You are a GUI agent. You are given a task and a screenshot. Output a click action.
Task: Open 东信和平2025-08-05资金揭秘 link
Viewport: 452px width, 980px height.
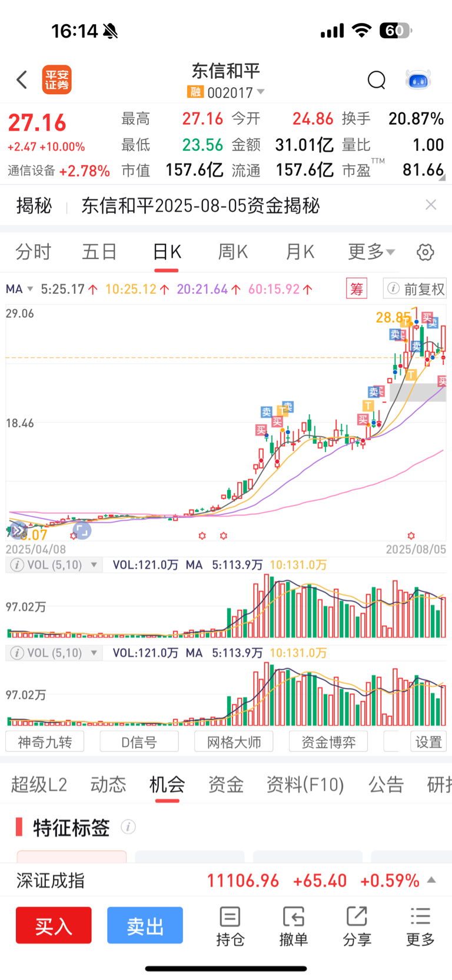[x=201, y=205]
